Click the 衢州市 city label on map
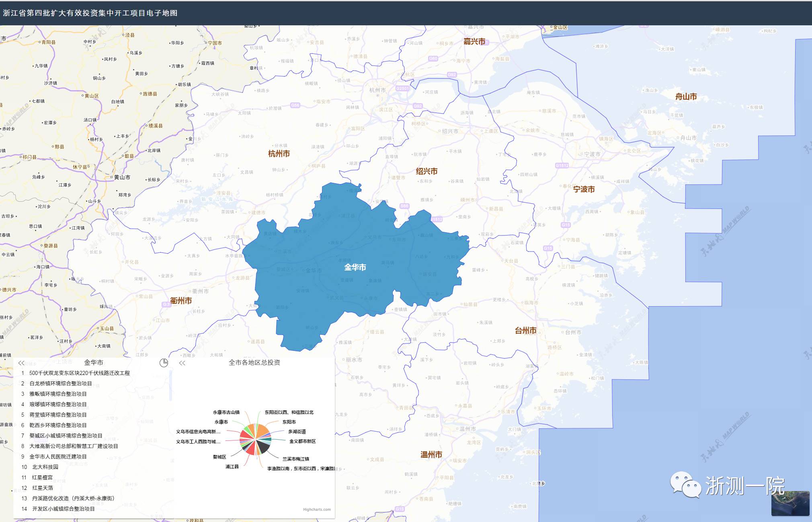 point(181,300)
